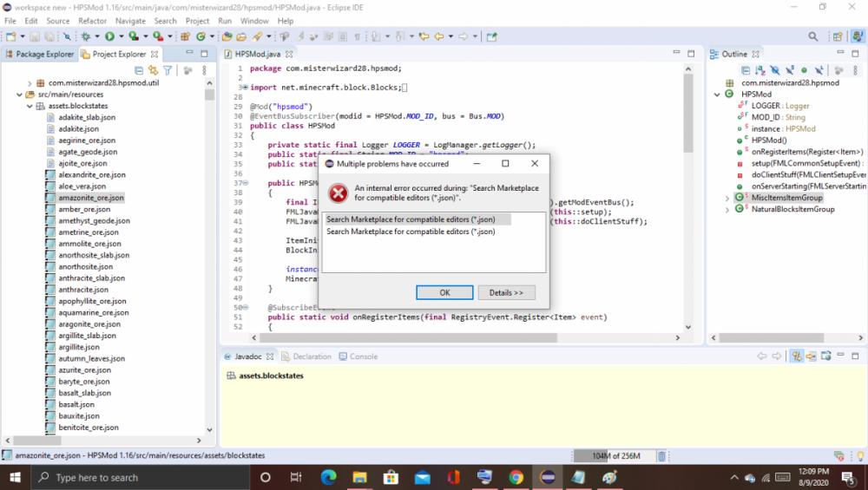Click the Debug bug icon in toolbar

coord(86,36)
